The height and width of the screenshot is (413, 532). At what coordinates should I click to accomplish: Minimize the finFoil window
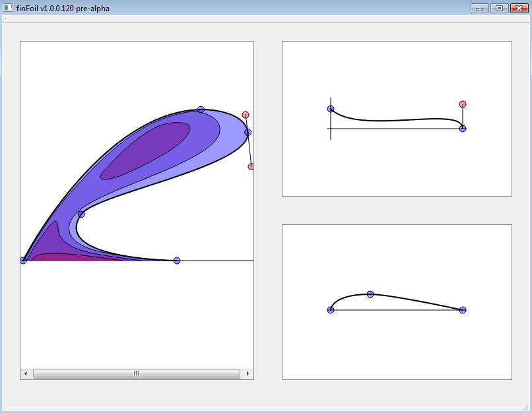pos(480,8)
